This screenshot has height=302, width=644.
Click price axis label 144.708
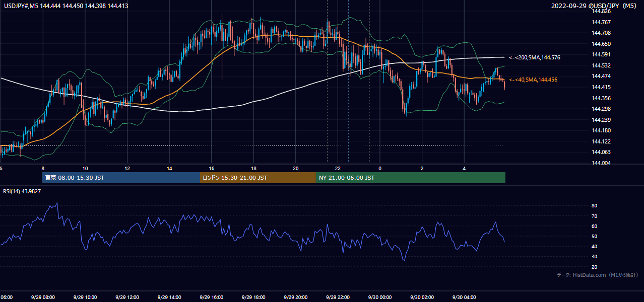(x=601, y=33)
